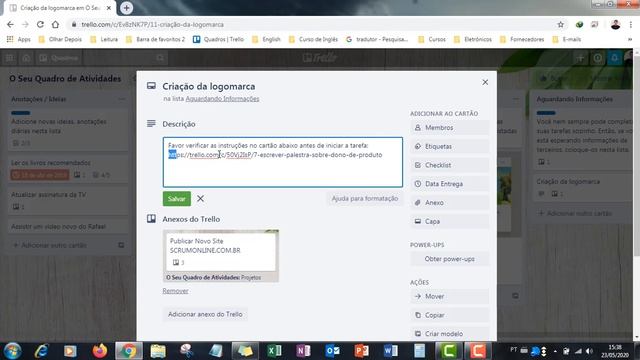Open the Apps bookmarks shortcut
This screenshot has width=640, height=360.
tap(19, 39)
